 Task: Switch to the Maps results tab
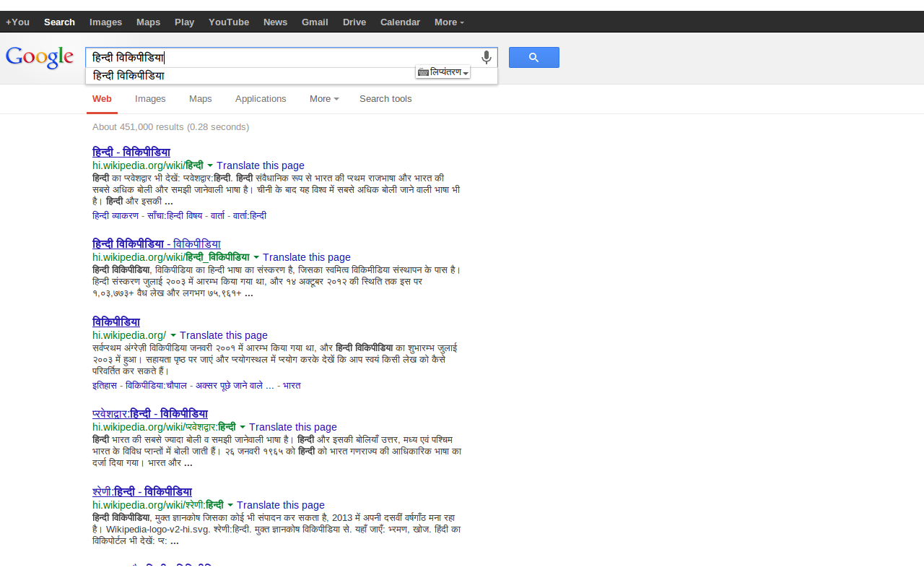click(x=201, y=99)
